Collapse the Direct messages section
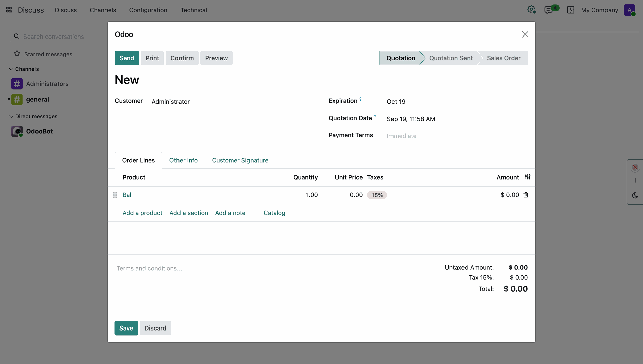The image size is (643, 364). click(x=33, y=116)
